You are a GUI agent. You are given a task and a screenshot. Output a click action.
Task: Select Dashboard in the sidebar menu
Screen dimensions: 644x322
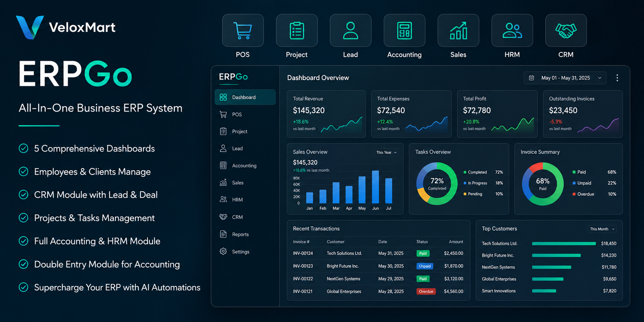click(x=245, y=97)
